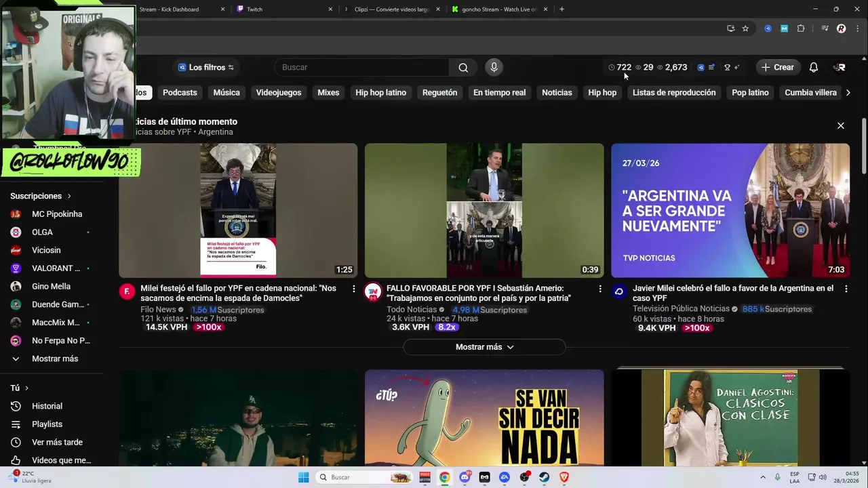Click install app icon in address bar
Image resolution: width=868 pixels, height=488 pixels.
pyautogui.click(x=730, y=28)
